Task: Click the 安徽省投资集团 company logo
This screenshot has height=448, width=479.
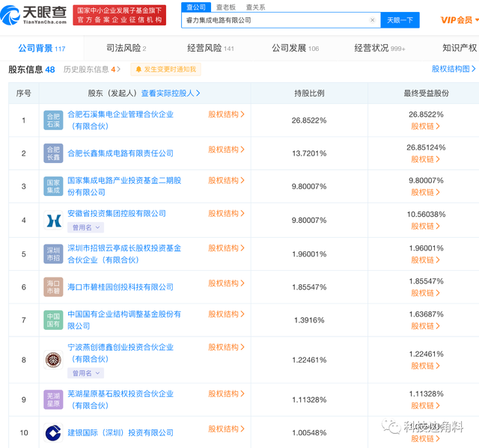Action: (53, 220)
